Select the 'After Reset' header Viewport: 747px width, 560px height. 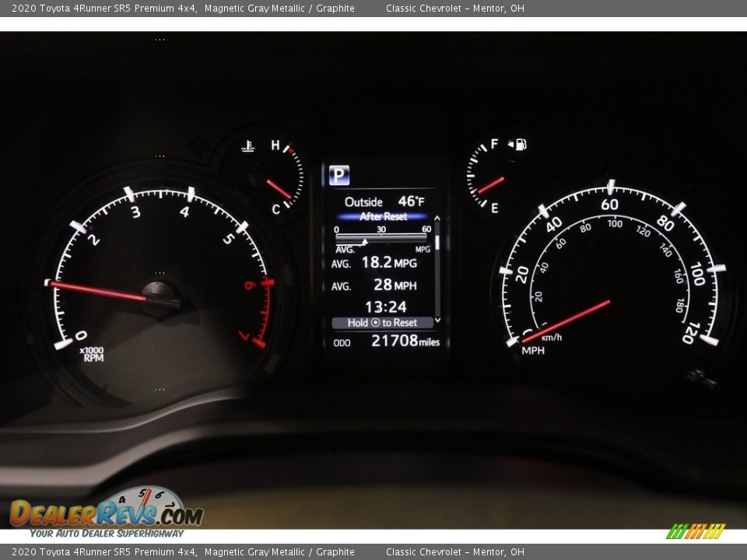383,217
